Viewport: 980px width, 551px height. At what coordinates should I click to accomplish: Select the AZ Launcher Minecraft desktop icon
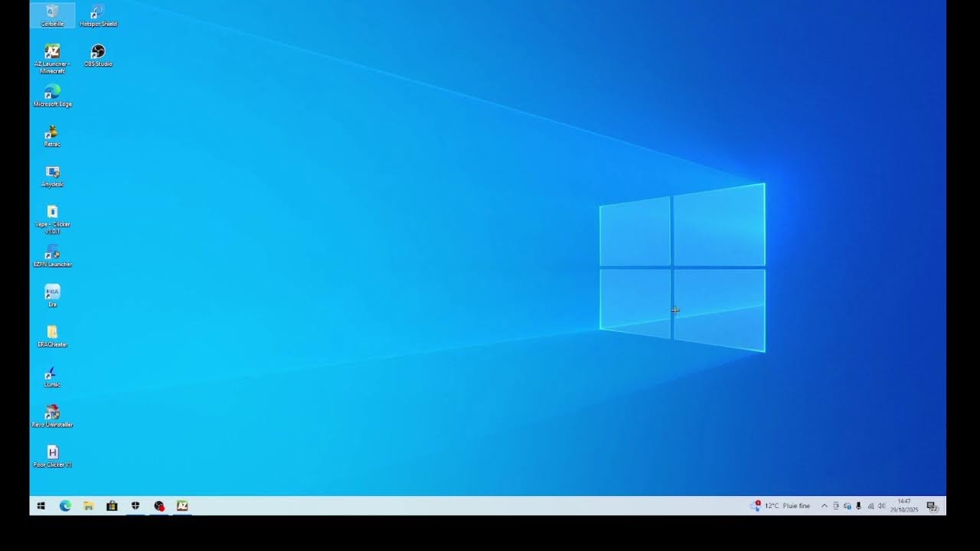(x=52, y=59)
